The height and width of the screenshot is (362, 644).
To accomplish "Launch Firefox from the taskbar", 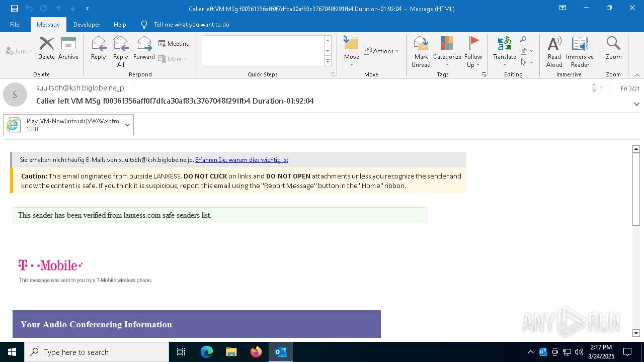I will [256, 352].
